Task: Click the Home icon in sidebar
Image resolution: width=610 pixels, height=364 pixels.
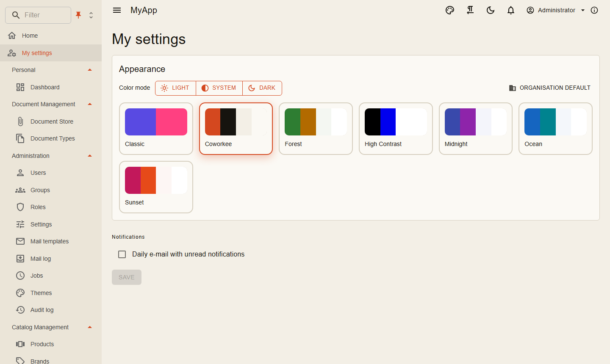Action: (12, 36)
